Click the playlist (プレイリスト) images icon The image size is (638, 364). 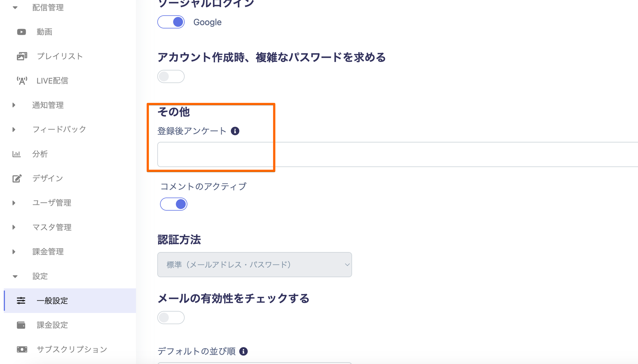(x=22, y=56)
